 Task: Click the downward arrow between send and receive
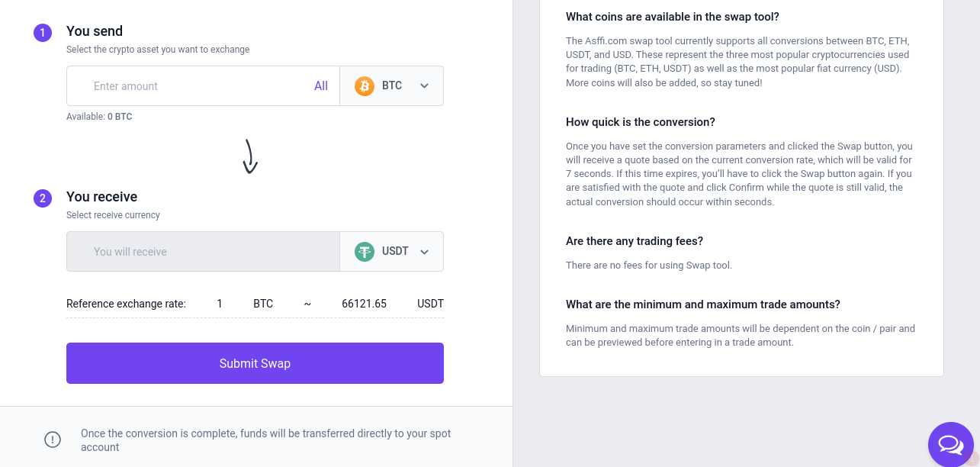click(x=250, y=156)
